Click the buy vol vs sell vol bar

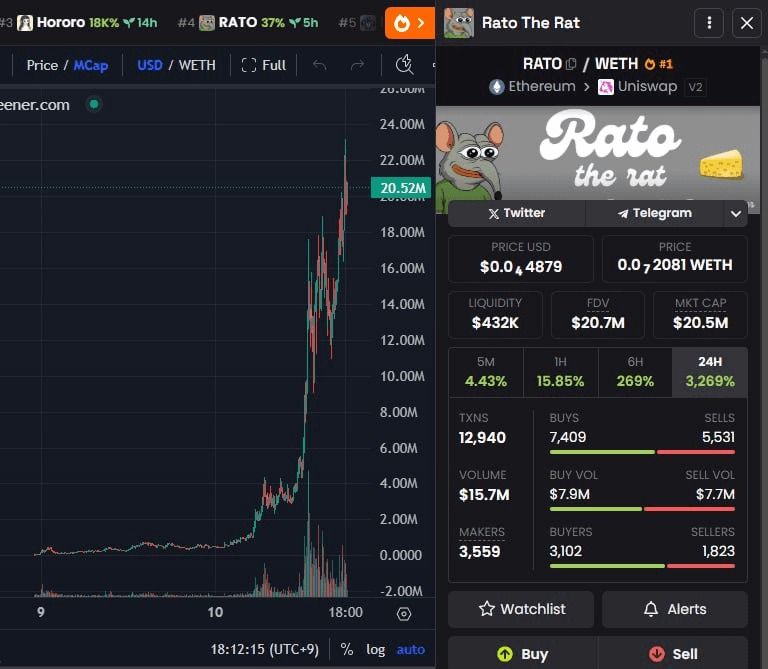pos(642,509)
